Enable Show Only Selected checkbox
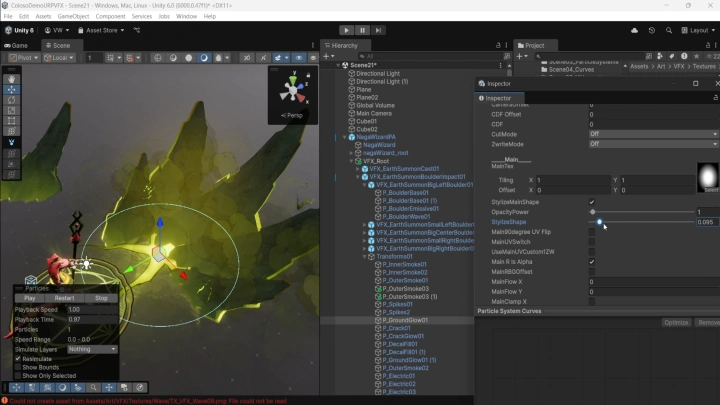The image size is (720, 405). tap(18, 376)
